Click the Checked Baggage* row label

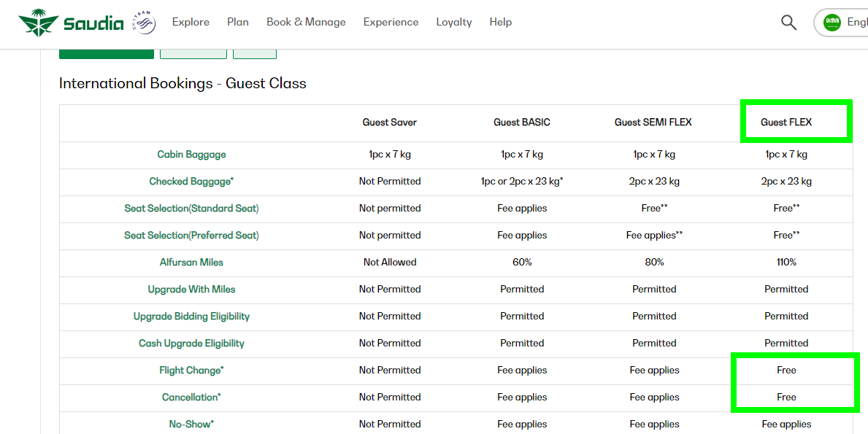click(x=191, y=182)
